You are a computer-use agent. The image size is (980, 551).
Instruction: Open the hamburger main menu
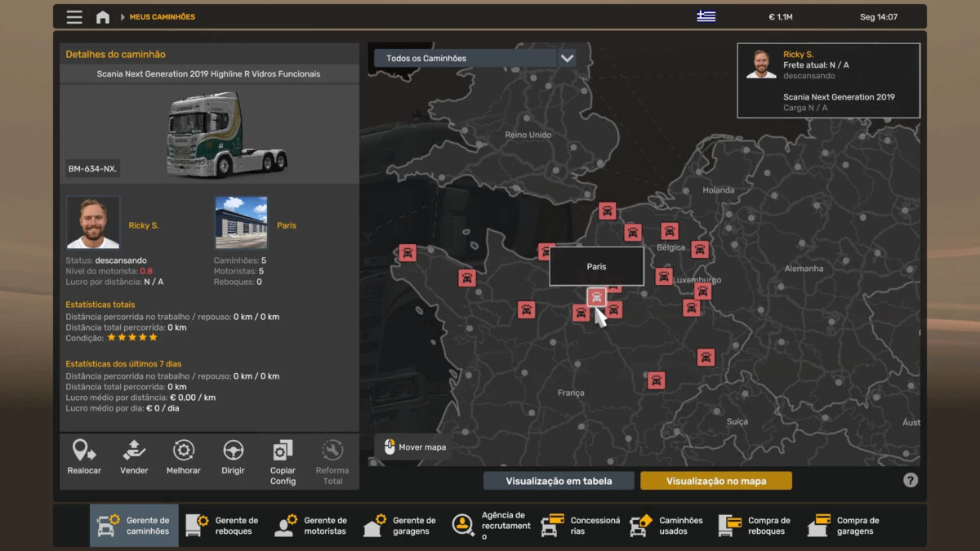pos(74,17)
